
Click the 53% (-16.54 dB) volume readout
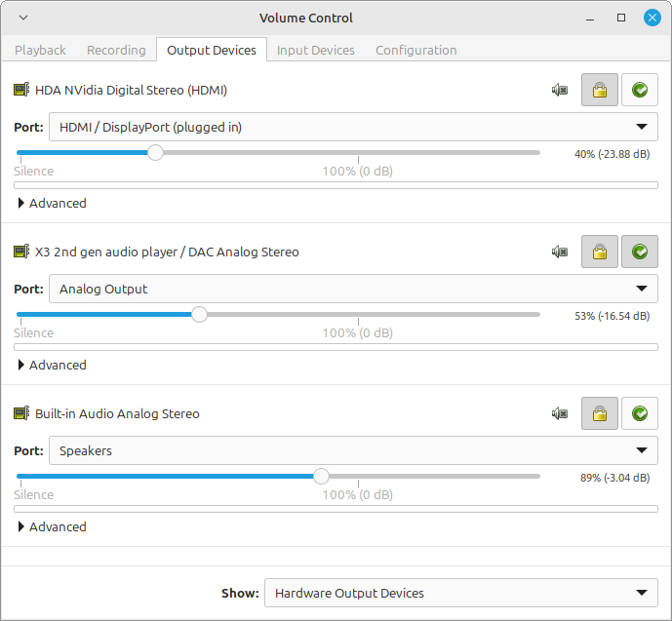(x=612, y=316)
